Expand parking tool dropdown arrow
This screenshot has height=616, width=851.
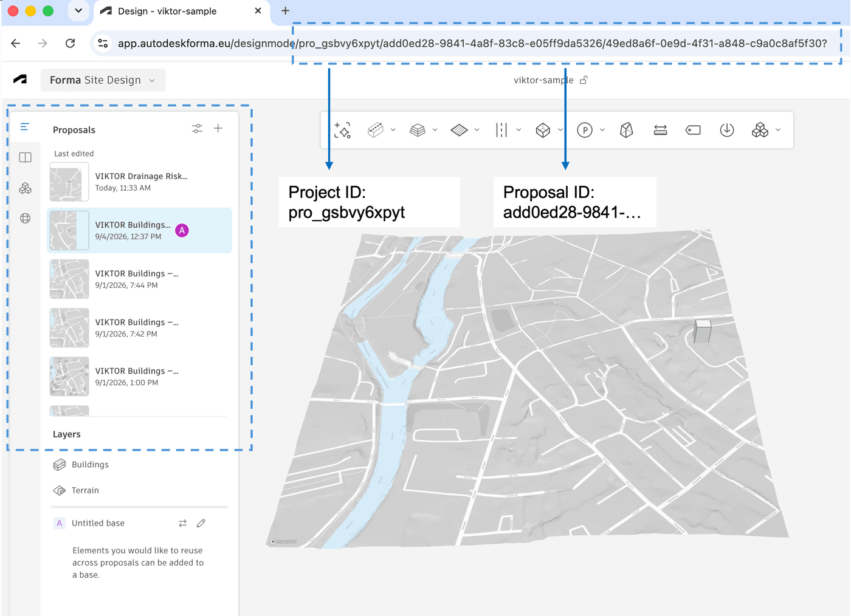[x=602, y=130]
